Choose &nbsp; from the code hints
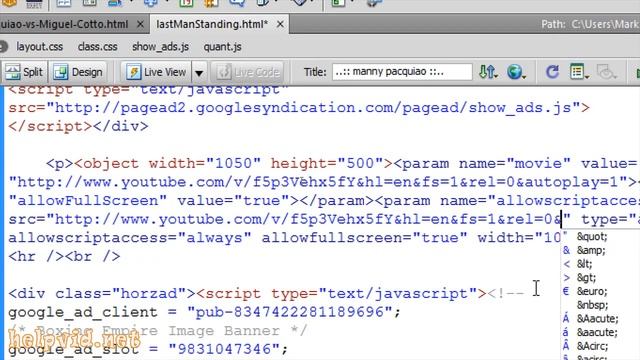 click(x=592, y=305)
